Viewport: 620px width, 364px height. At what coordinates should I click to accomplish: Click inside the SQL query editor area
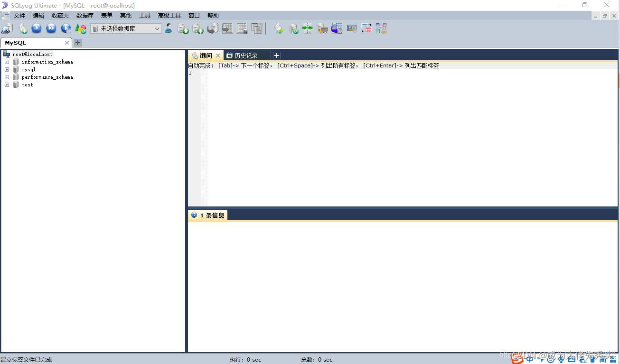(412, 138)
